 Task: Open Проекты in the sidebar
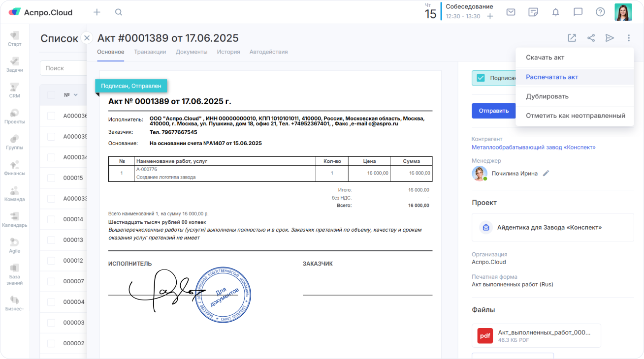click(x=14, y=117)
